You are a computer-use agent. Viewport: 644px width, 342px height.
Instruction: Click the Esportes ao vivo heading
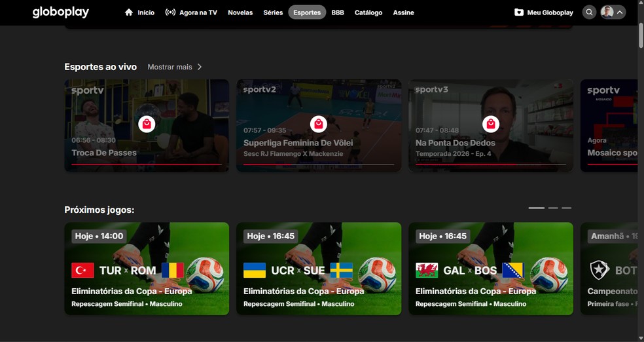pos(101,67)
